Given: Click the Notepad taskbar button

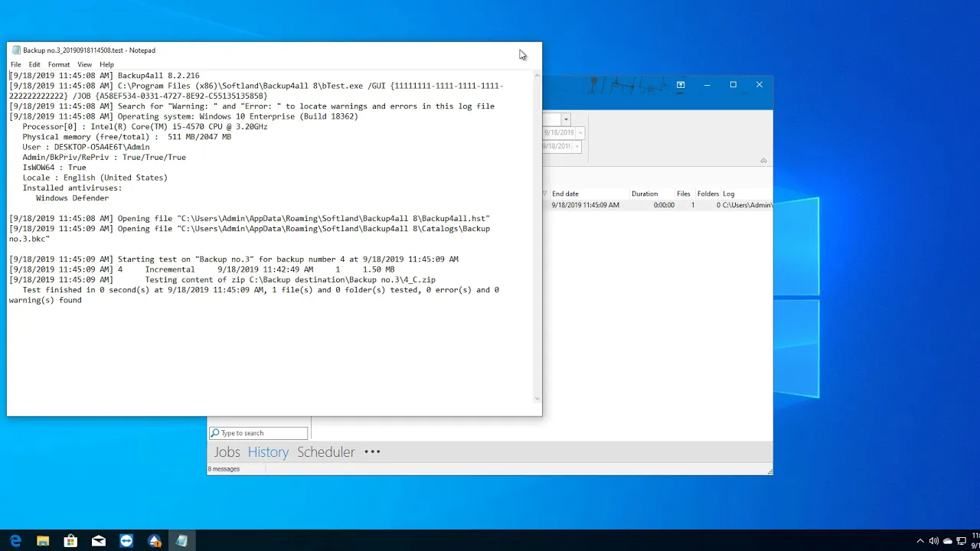Looking at the screenshot, I should [x=182, y=541].
